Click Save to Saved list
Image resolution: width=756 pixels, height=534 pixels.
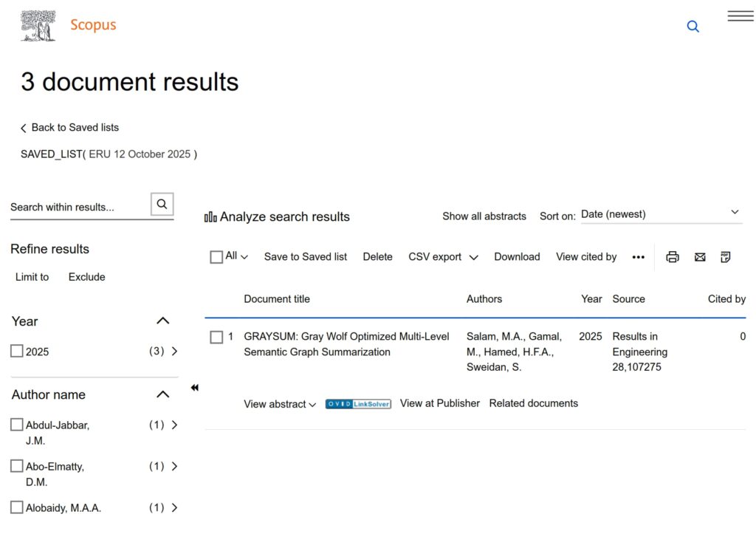(305, 257)
